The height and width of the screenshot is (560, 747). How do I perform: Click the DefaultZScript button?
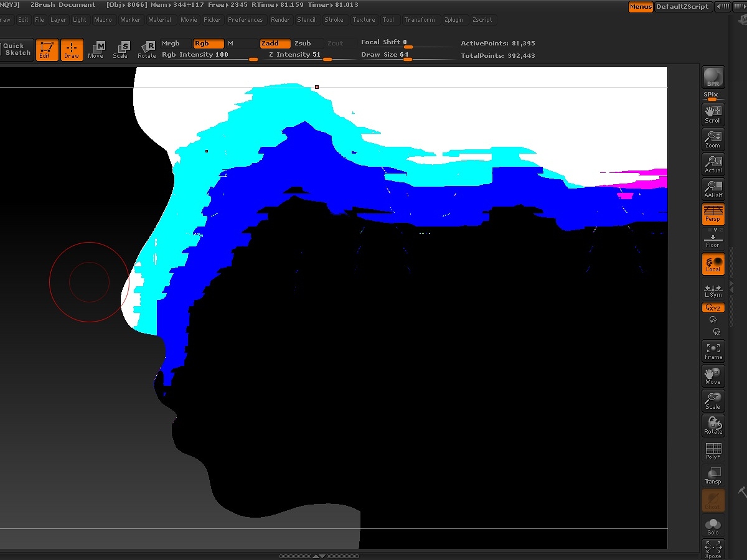pos(682,7)
